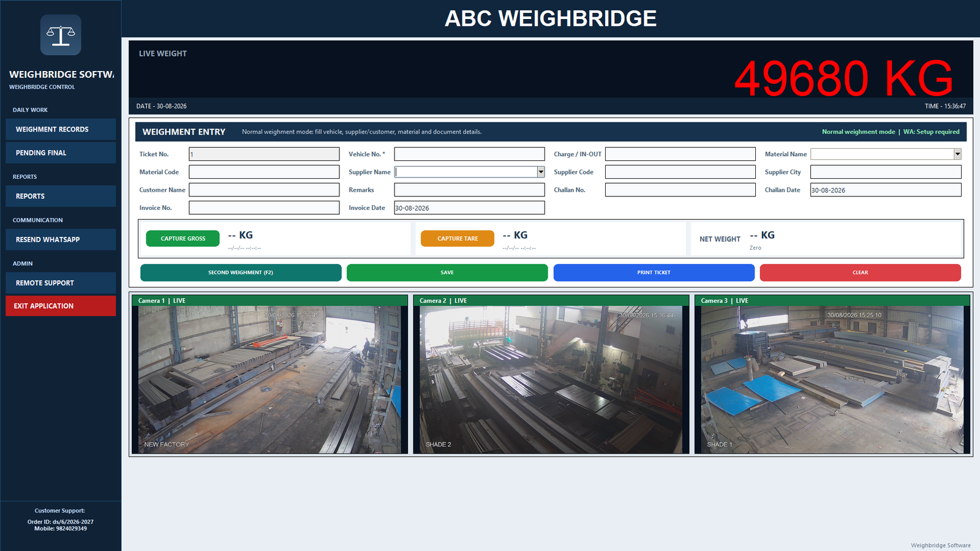Image resolution: width=980 pixels, height=551 pixels.
Task: Open the Reports sidebar button
Action: tap(61, 196)
